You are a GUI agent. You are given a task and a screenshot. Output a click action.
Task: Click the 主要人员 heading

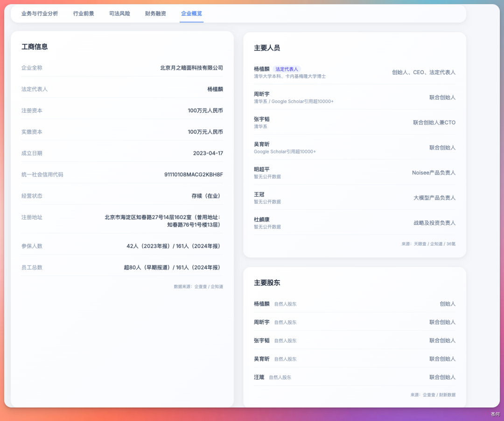point(267,48)
